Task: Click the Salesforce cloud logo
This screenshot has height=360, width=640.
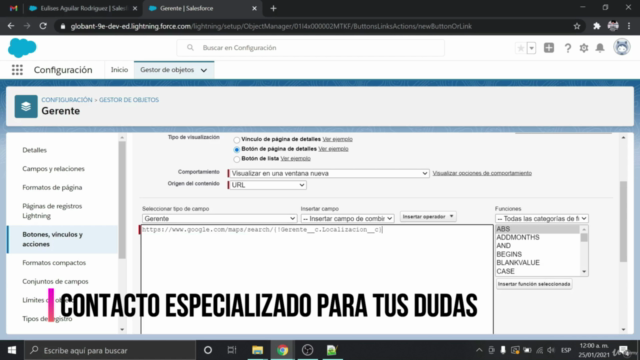Action: point(22,48)
